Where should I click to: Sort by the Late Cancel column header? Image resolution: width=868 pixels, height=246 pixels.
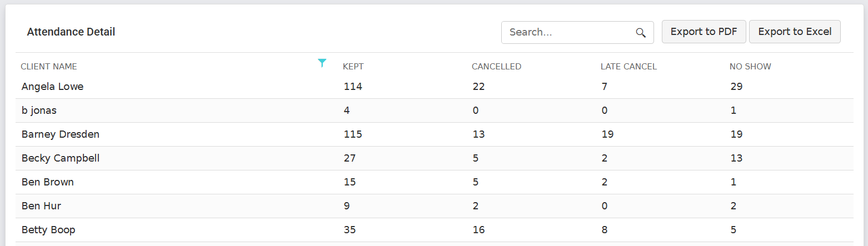tap(628, 67)
